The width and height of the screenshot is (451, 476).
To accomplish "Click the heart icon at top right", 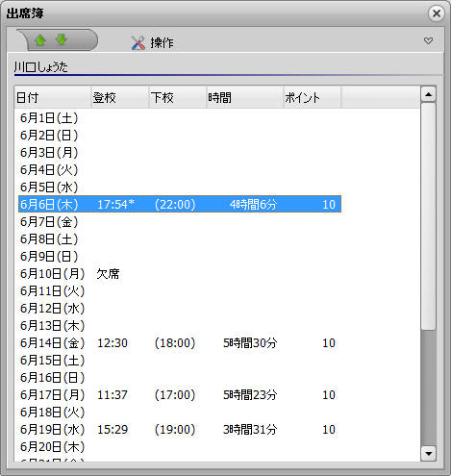I will point(428,40).
